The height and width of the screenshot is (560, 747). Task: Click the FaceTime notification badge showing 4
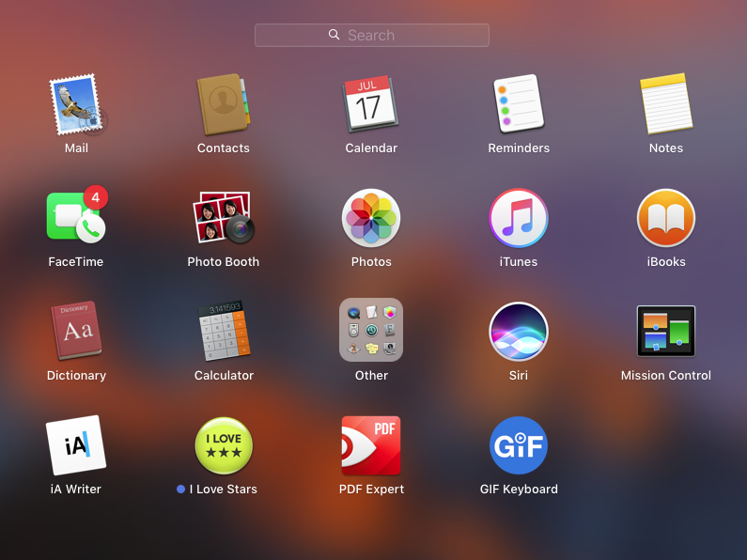pyautogui.click(x=96, y=197)
